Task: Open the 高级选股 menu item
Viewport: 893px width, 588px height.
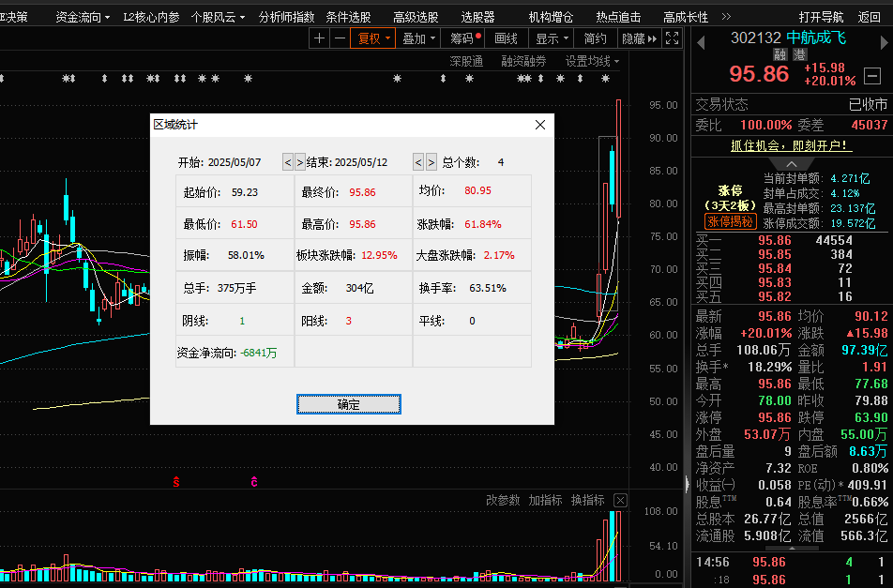Action: pos(416,17)
